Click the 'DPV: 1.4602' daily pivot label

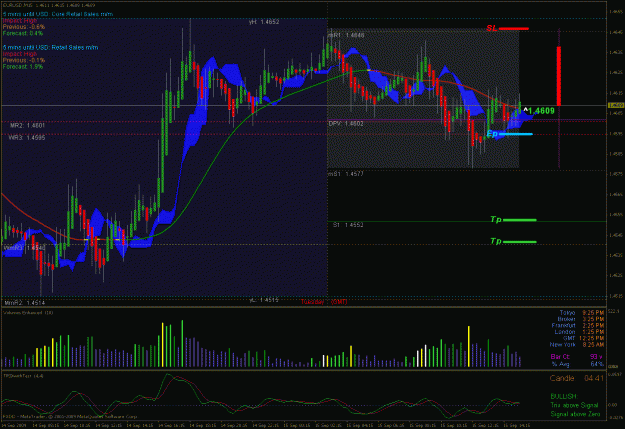[x=346, y=124]
